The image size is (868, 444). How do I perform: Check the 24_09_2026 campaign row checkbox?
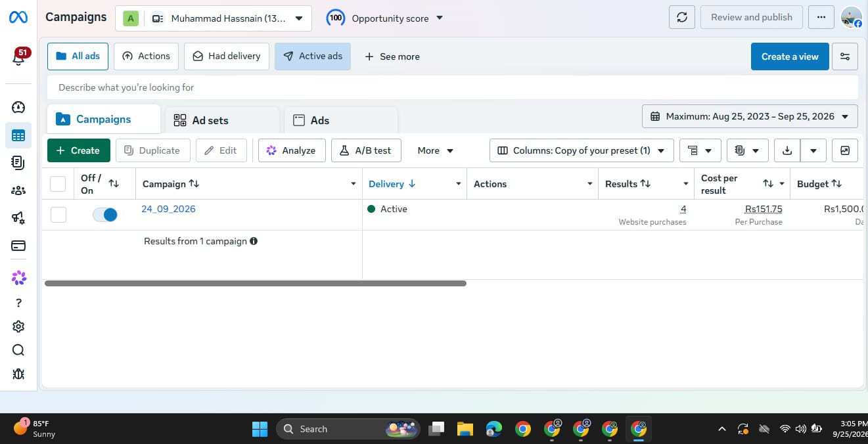click(x=58, y=215)
